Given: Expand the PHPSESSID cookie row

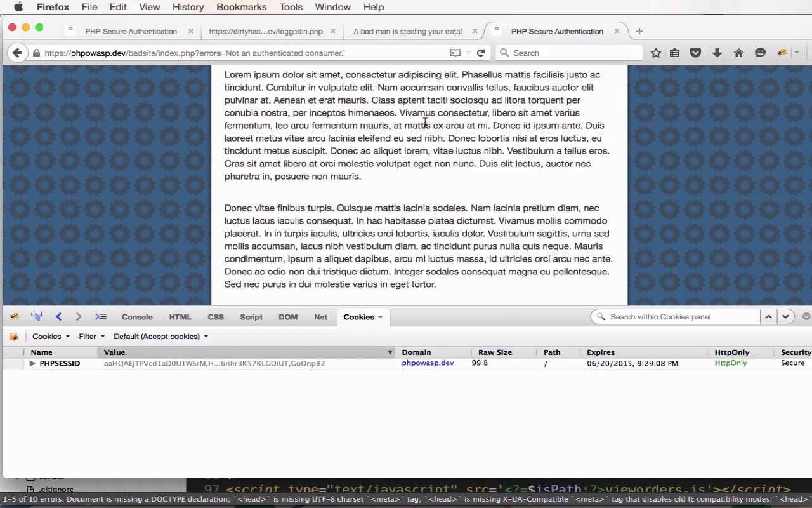Looking at the screenshot, I should [32, 363].
